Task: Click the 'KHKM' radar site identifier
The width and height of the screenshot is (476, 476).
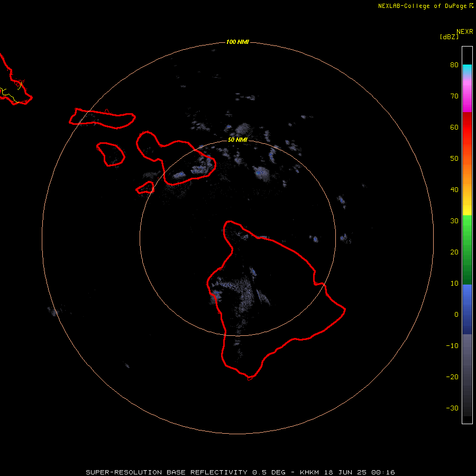Action: (309, 472)
